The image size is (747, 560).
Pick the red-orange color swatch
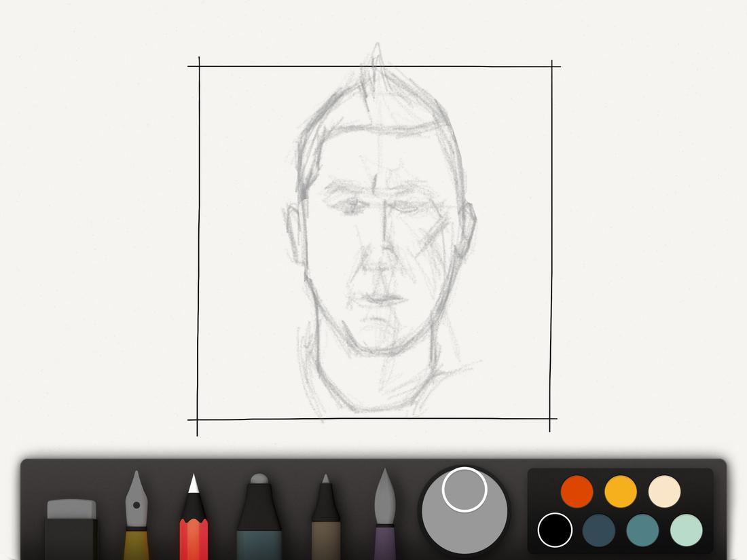tap(576, 490)
